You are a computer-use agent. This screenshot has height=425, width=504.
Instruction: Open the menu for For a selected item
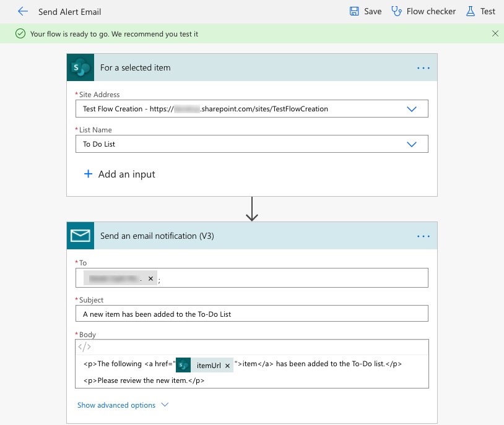tap(423, 68)
